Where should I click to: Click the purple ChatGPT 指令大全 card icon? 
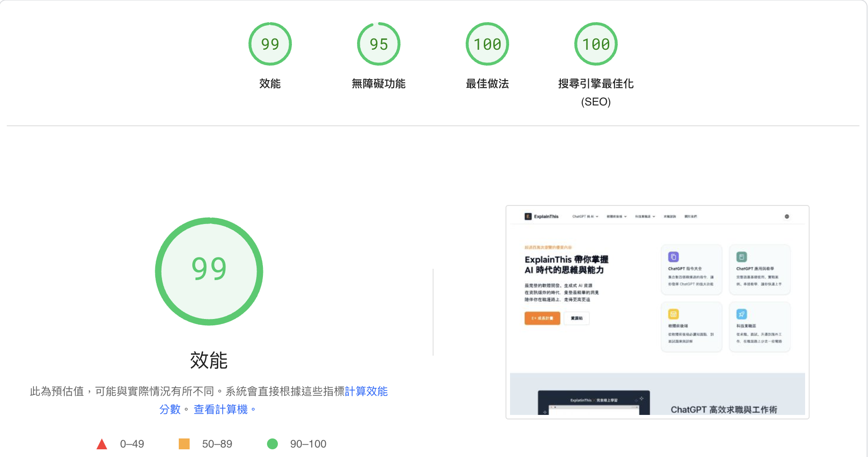[674, 256]
